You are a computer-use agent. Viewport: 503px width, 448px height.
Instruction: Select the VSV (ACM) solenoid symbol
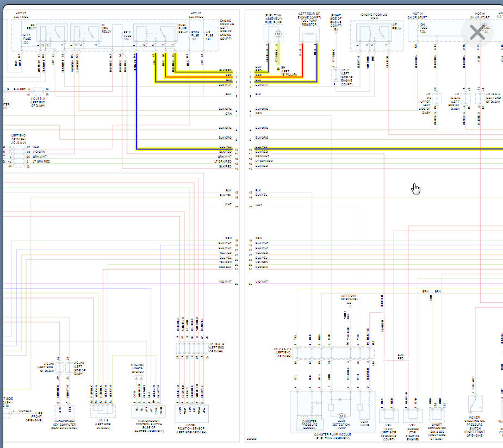coord(389,416)
